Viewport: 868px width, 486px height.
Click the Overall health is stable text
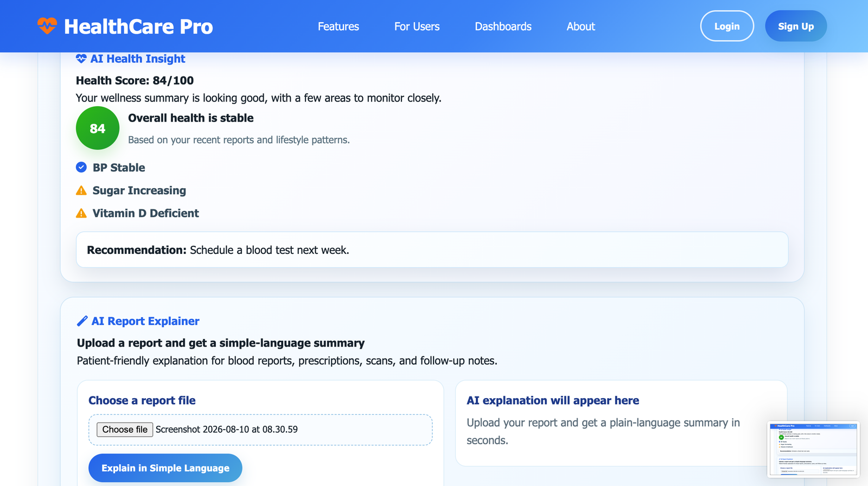tap(191, 118)
